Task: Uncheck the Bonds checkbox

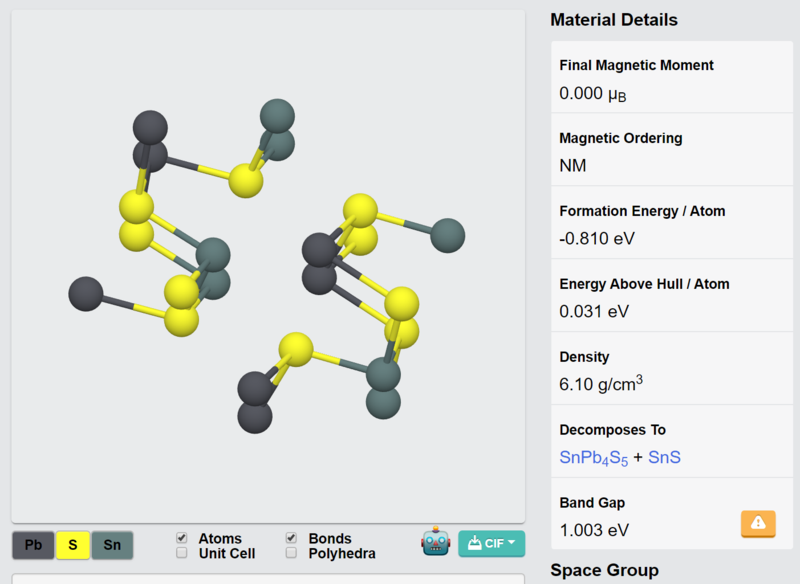Action: (291, 538)
